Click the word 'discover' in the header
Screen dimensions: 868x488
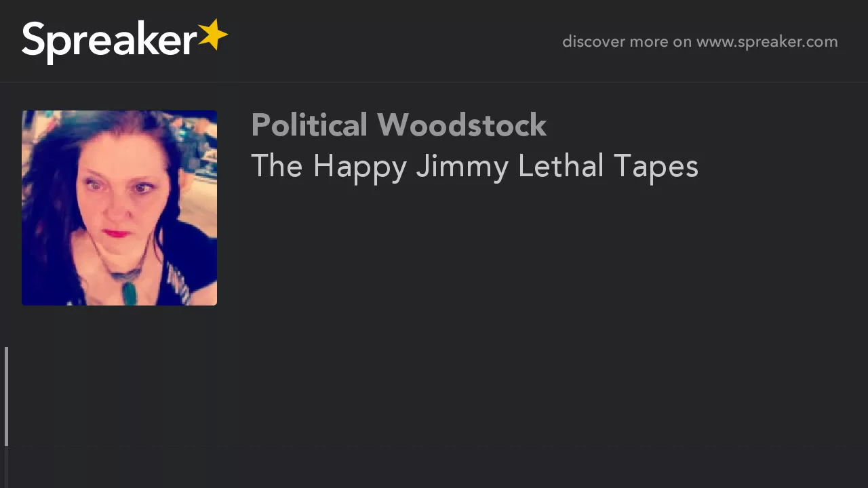[593, 42]
